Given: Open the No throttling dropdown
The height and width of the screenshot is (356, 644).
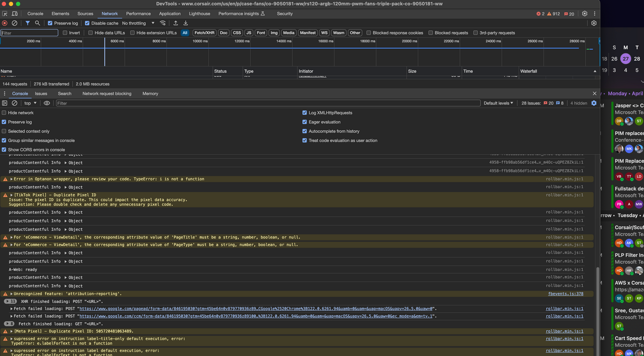Looking at the screenshot, I should 138,23.
